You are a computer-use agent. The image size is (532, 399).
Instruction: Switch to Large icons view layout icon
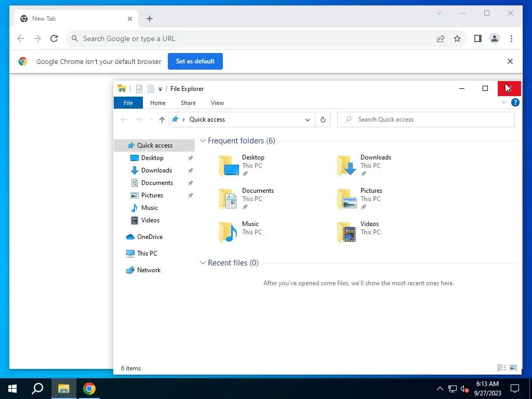point(513,367)
